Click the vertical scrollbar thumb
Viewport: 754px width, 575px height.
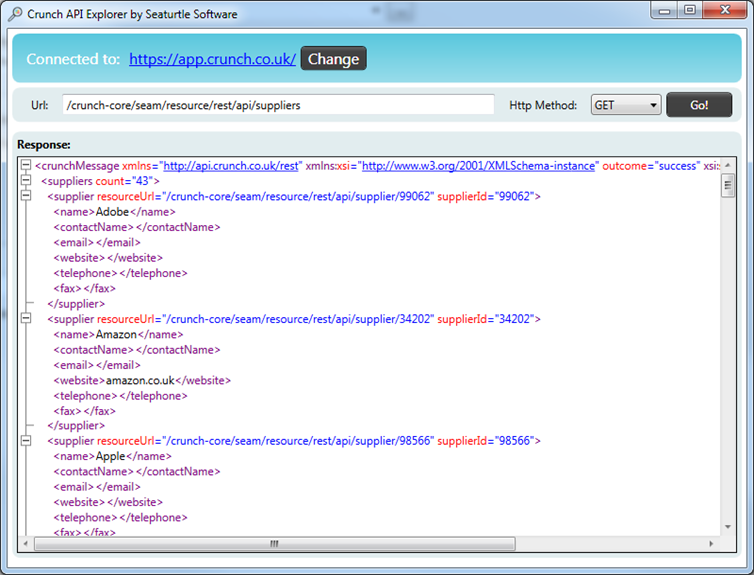click(728, 187)
